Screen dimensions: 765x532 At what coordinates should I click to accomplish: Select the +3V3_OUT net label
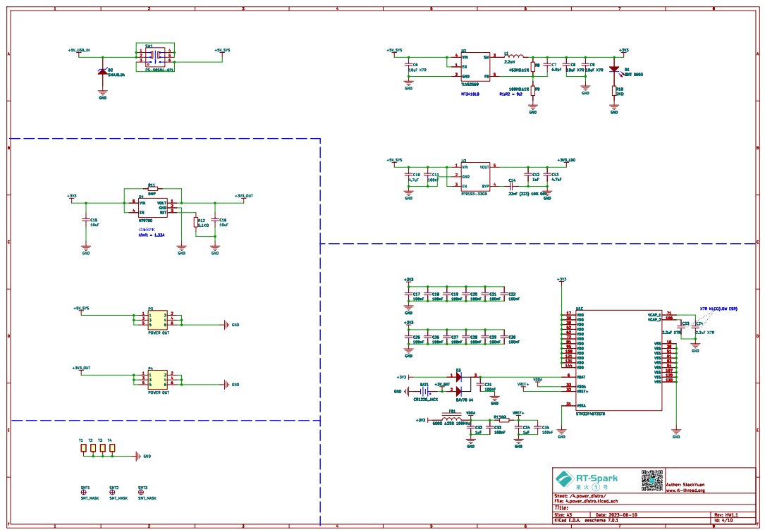pyautogui.click(x=244, y=196)
